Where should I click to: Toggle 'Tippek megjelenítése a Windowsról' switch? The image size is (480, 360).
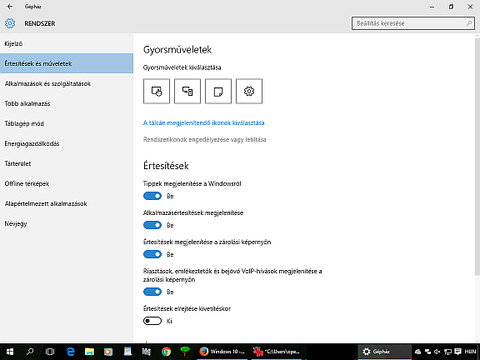(152, 196)
